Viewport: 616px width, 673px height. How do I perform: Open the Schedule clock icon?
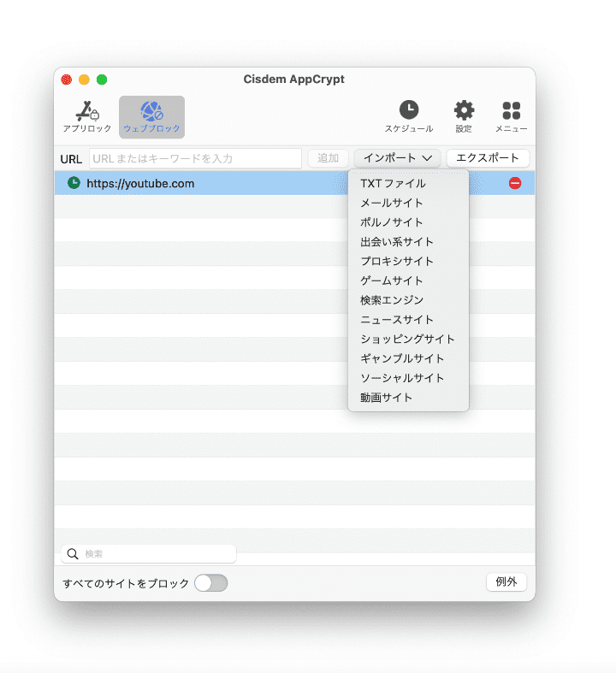(408, 110)
